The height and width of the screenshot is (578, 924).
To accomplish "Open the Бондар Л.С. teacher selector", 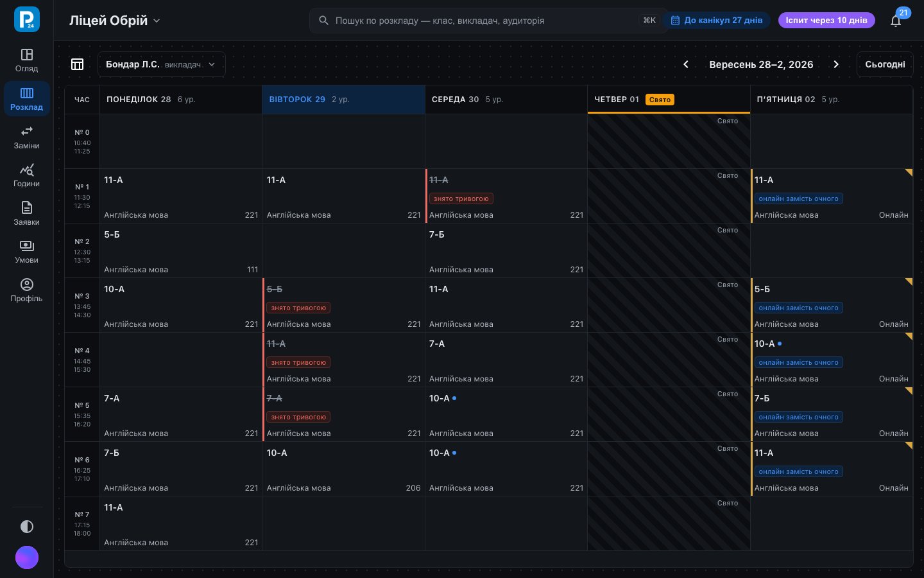I will (162, 64).
